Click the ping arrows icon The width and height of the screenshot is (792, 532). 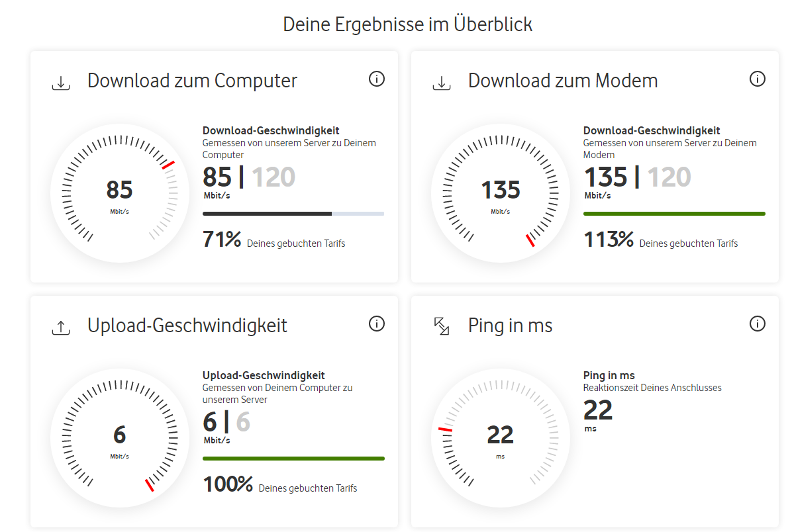(x=442, y=326)
